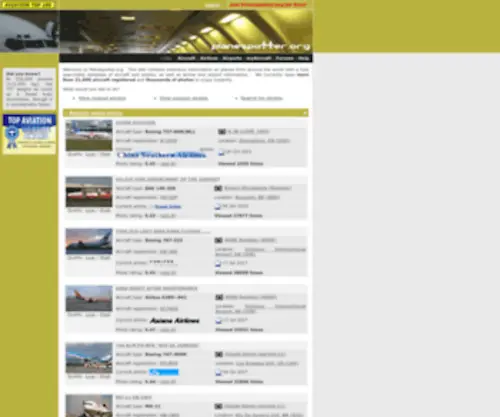Screen dimensions: 500x417
Task: Click the calendar icon in the Boeing 737 listing
Action: pos(221,152)
